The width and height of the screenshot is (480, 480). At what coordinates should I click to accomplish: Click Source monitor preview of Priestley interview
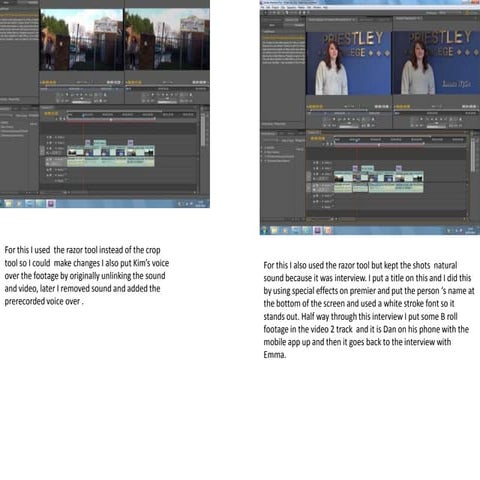coord(349,63)
